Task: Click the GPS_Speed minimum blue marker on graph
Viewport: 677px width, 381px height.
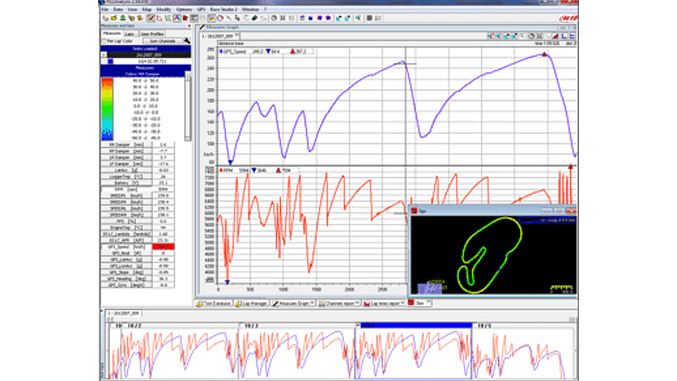Action: click(x=231, y=162)
